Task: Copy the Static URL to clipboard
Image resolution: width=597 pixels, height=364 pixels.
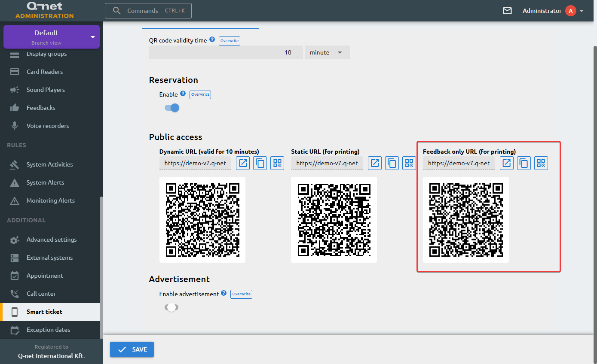Action: coord(392,163)
